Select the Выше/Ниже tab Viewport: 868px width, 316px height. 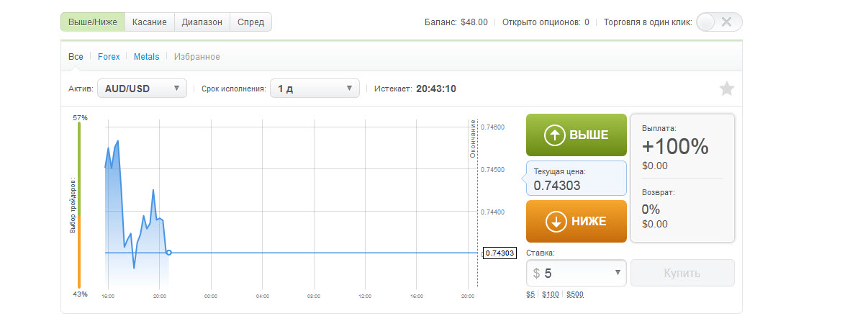tap(93, 22)
